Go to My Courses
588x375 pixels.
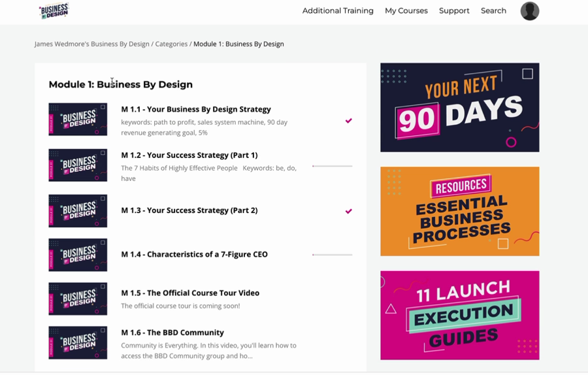(x=406, y=11)
